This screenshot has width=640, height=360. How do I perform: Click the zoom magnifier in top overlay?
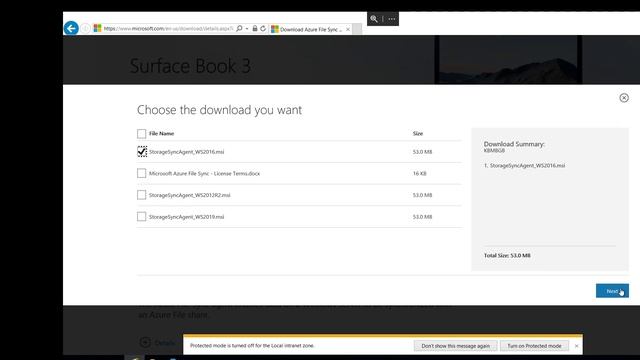(x=374, y=19)
